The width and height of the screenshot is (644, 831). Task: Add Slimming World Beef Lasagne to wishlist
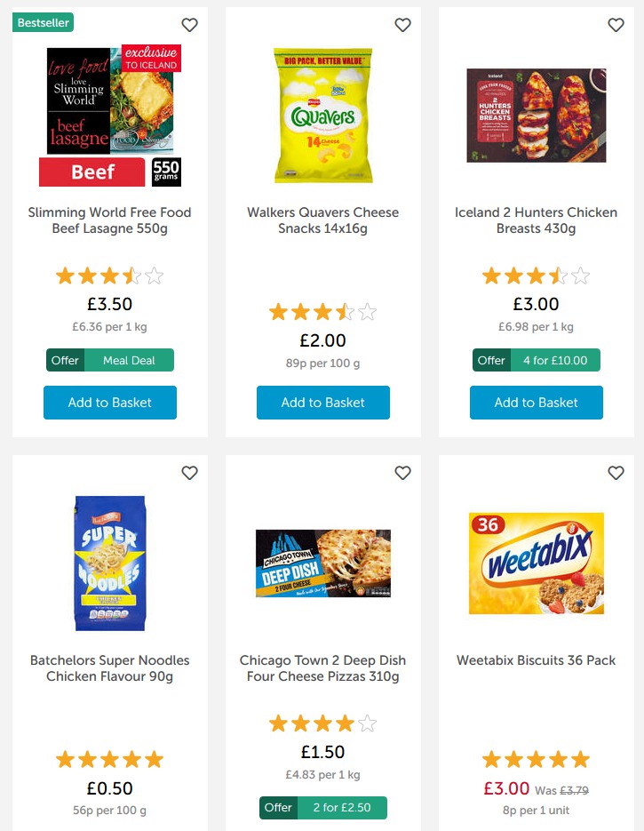click(189, 25)
